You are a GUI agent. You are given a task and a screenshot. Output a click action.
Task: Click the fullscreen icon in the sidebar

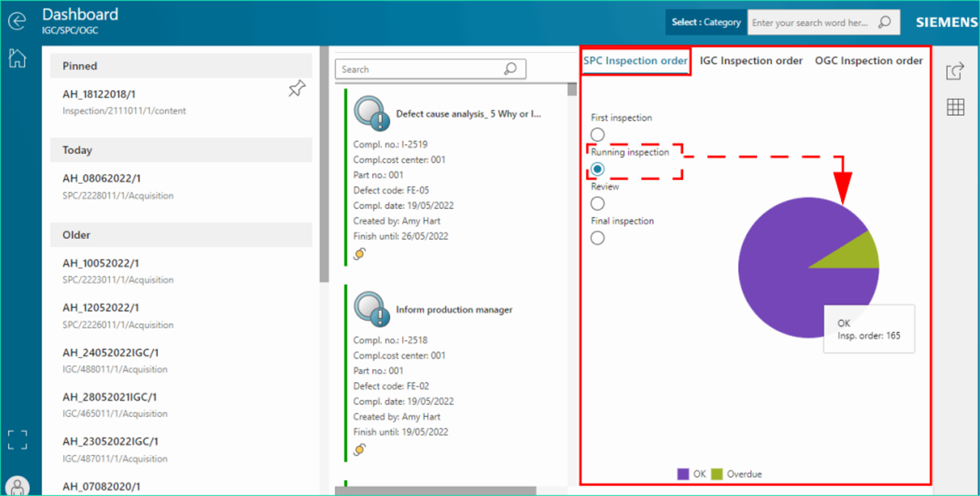[x=17, y=440]
